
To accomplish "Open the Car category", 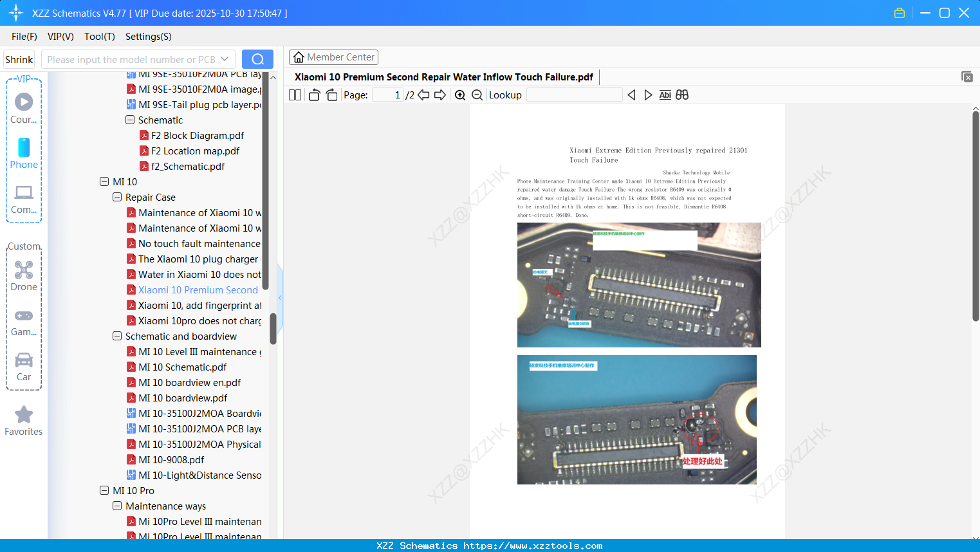I will tap(24, 367).
